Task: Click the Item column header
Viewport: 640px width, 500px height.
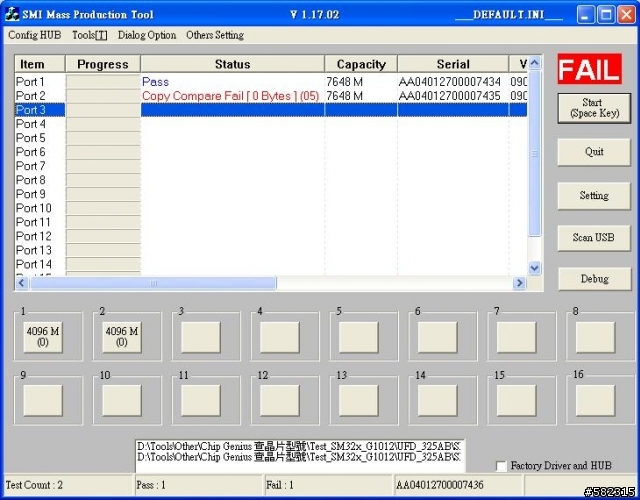Action: tap(40, 64)
